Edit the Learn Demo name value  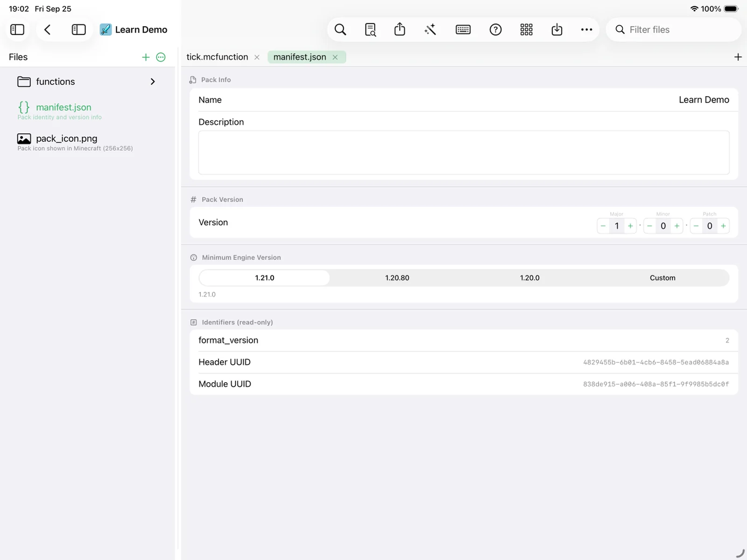(704, 100)
